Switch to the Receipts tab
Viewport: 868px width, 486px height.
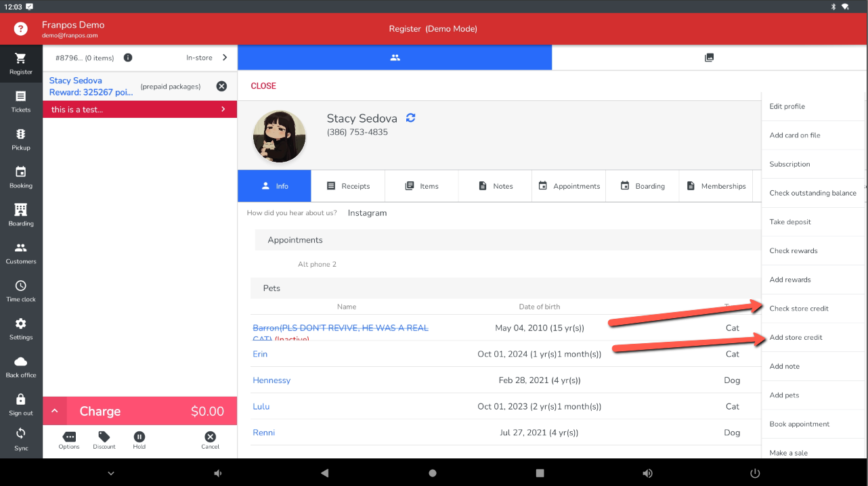click(348, 186)
